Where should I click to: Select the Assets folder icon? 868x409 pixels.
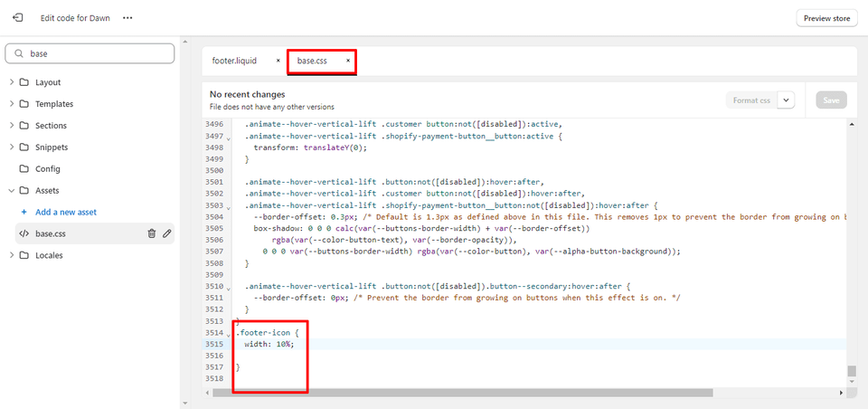tap(24, 190)
